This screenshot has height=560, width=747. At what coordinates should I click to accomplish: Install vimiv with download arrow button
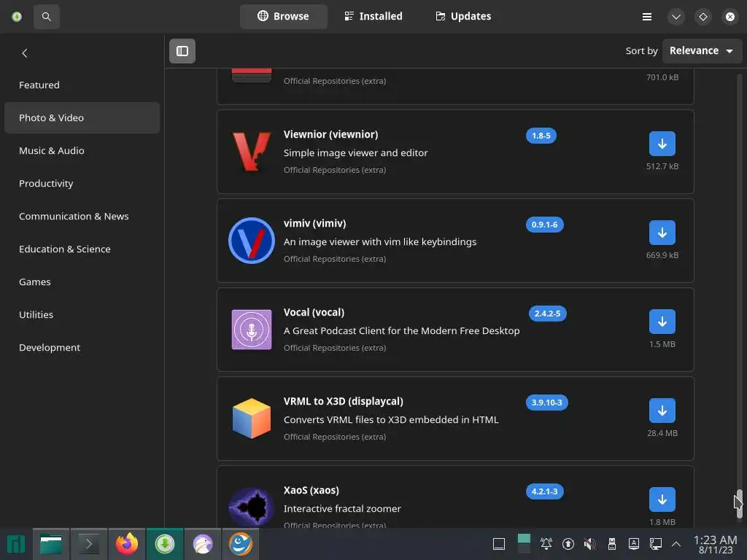[662, 233]
